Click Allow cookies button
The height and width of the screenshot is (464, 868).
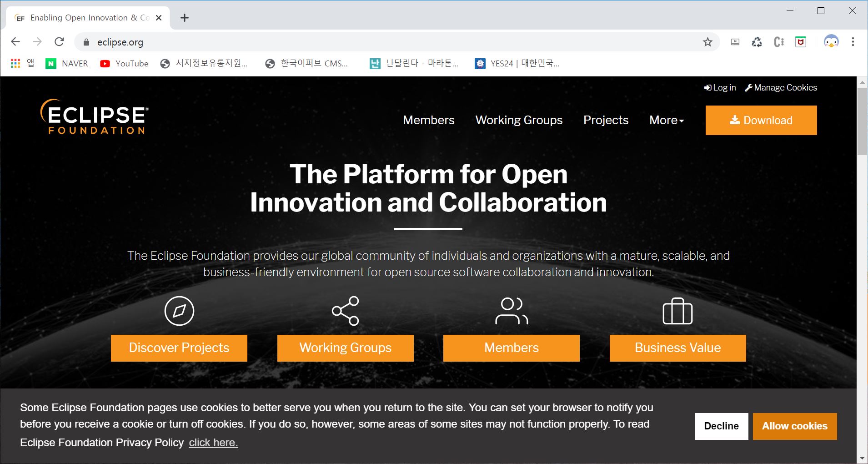(795, 426)
